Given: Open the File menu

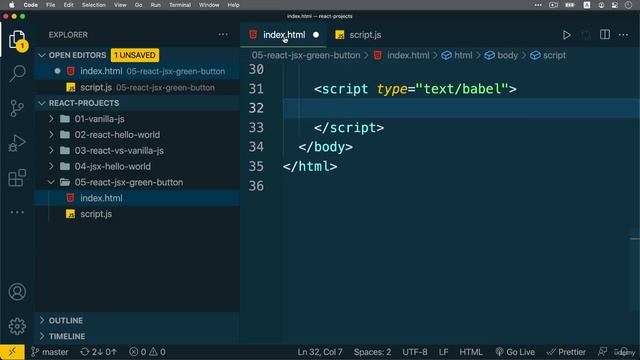Looking at the screenshot, I should (51, 5).
